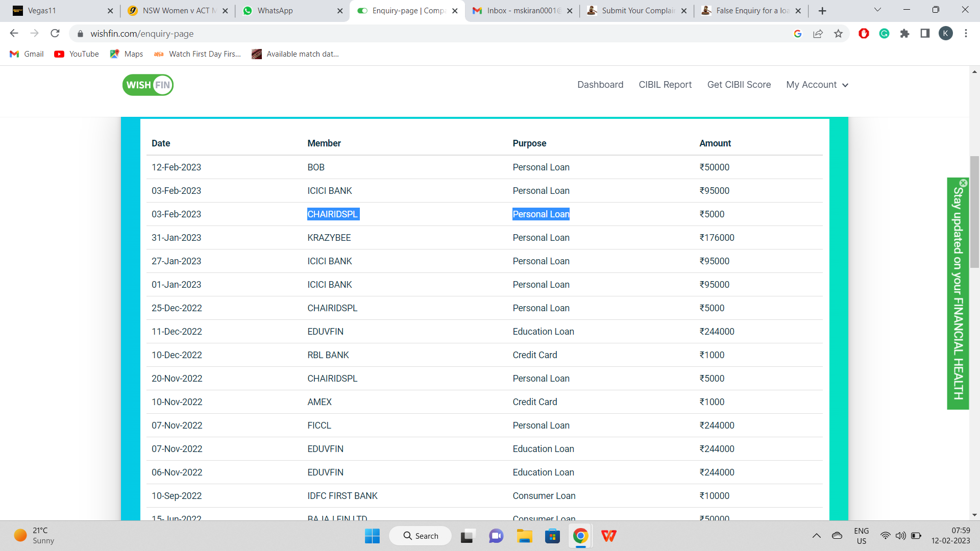This screenshot has width=980, height=551.
Task: Show hidden system tray icons
Action: tap(816, 536)
